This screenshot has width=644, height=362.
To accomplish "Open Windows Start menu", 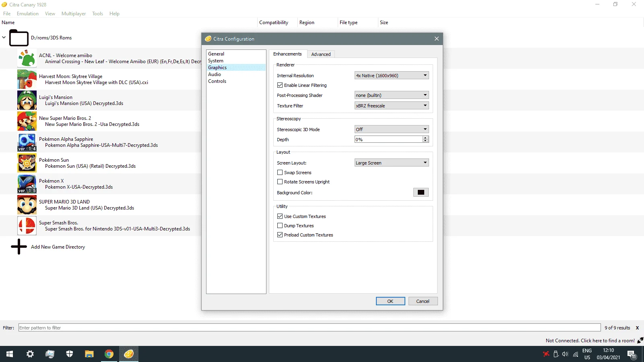I will 10,354.
